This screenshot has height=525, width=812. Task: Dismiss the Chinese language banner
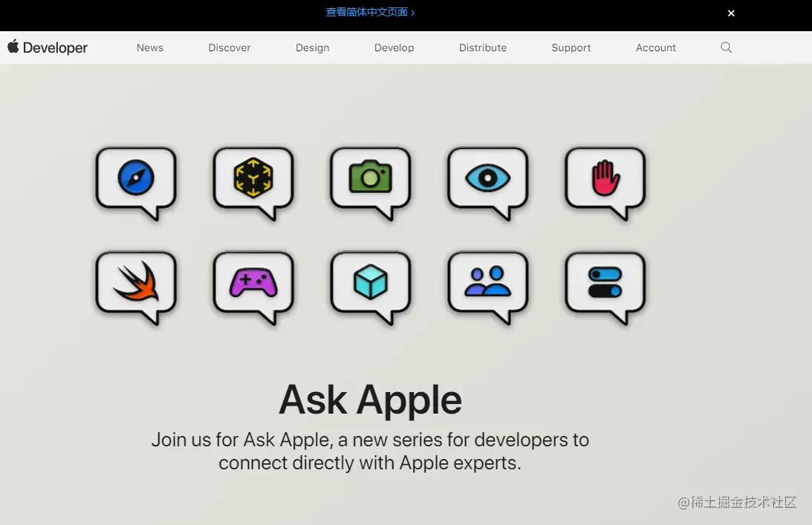[x=731, y=13]
